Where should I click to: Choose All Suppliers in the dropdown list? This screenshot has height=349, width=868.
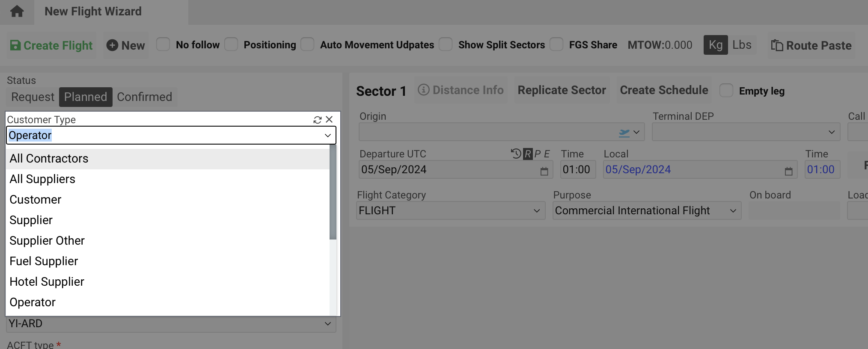[42, 179]
